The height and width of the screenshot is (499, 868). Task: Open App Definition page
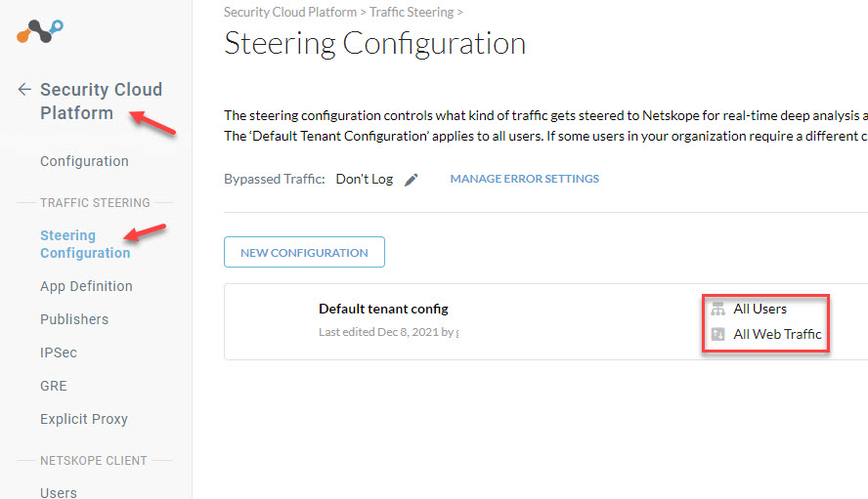click(86, 286)
